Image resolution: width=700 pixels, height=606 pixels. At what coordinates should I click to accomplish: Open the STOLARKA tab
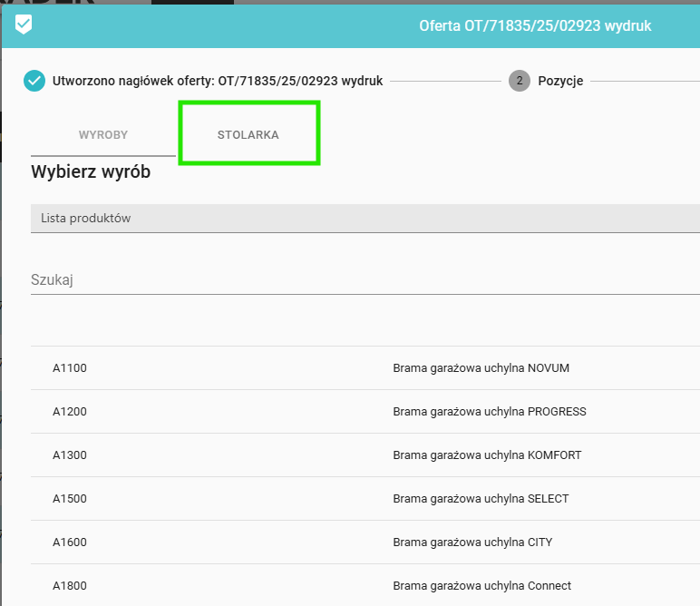click(x=248, y=135)
